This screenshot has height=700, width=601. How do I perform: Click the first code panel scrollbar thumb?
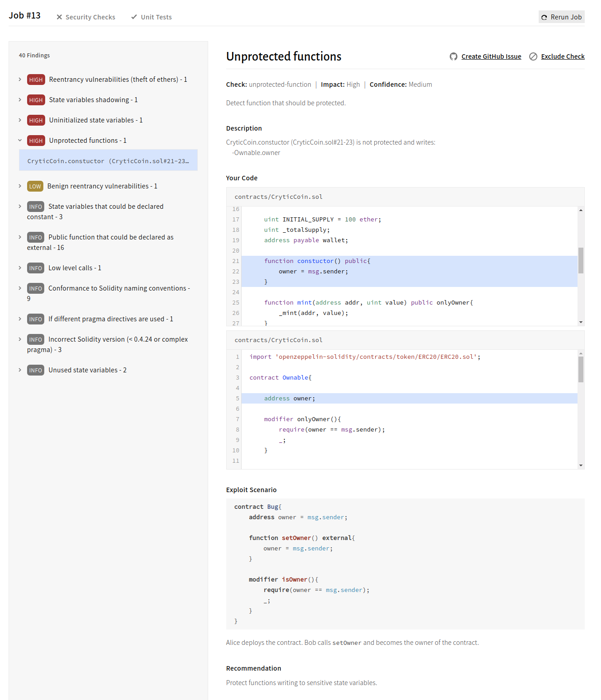[x=581, y=260]
